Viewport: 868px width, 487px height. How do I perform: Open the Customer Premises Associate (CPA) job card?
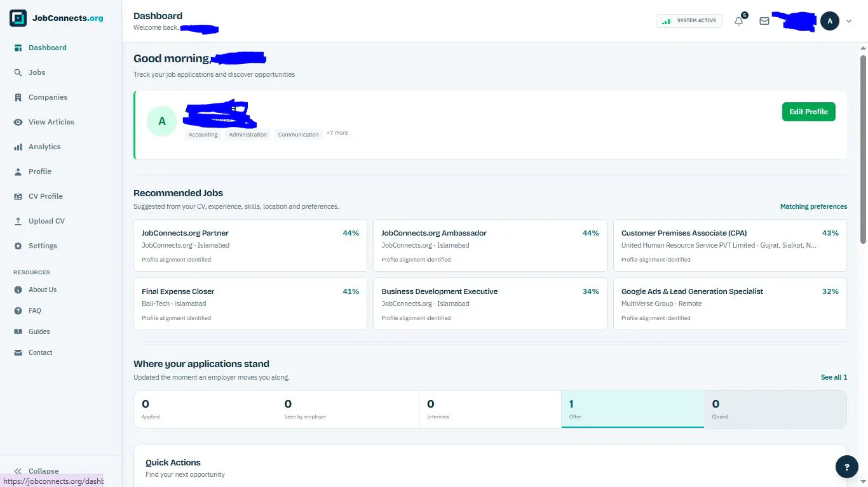(729, 246)
